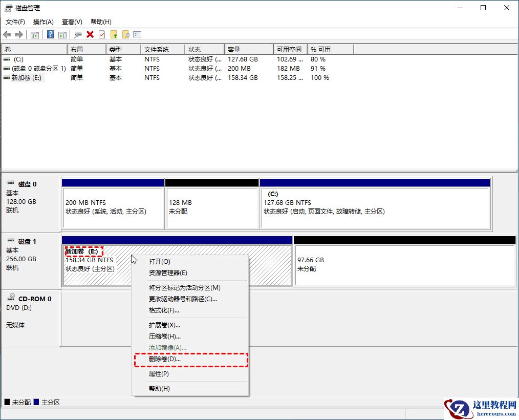The width and height of the screenshot is (519, 420).
Task: Click the red X delete icon
Action: pos(90,34)
